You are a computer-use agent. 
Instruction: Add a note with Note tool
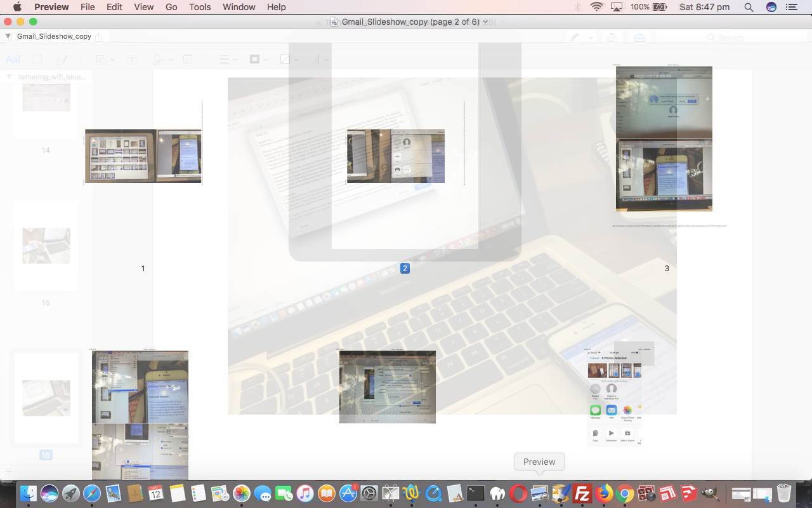click(188, 59)
